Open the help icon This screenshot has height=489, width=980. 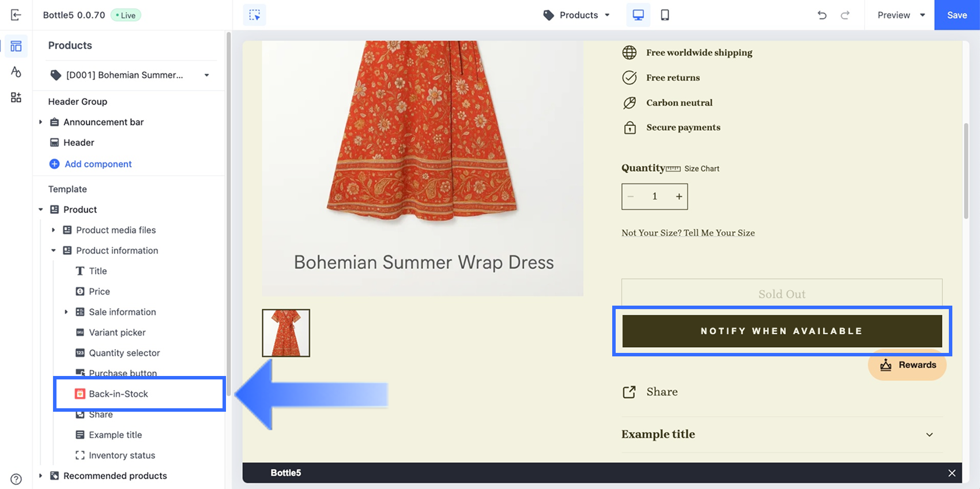[x=16, y=479]
